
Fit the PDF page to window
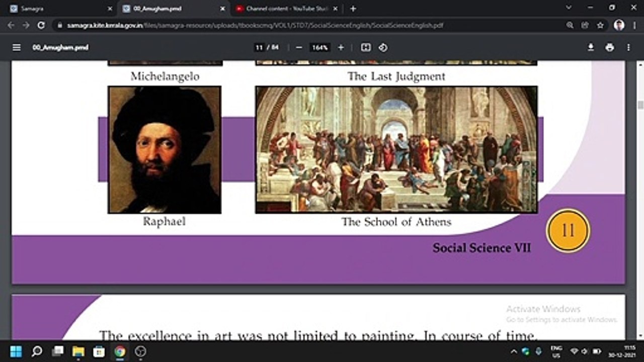[x=366, y=47]
